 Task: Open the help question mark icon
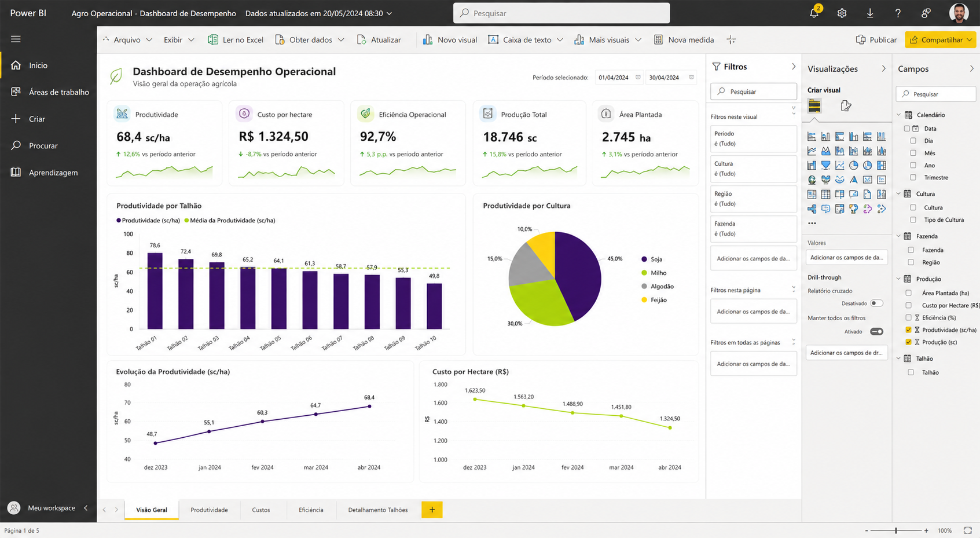click(x=898, y=13)
